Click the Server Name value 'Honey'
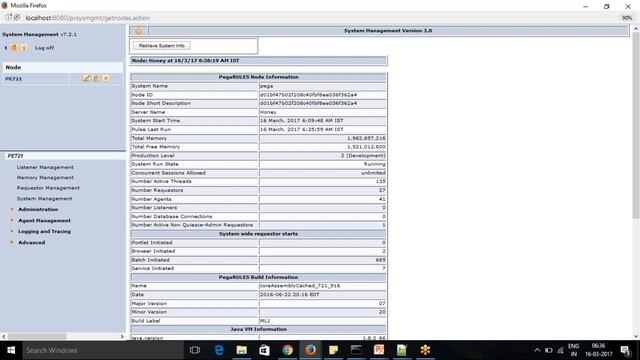 tap(268, 112)
